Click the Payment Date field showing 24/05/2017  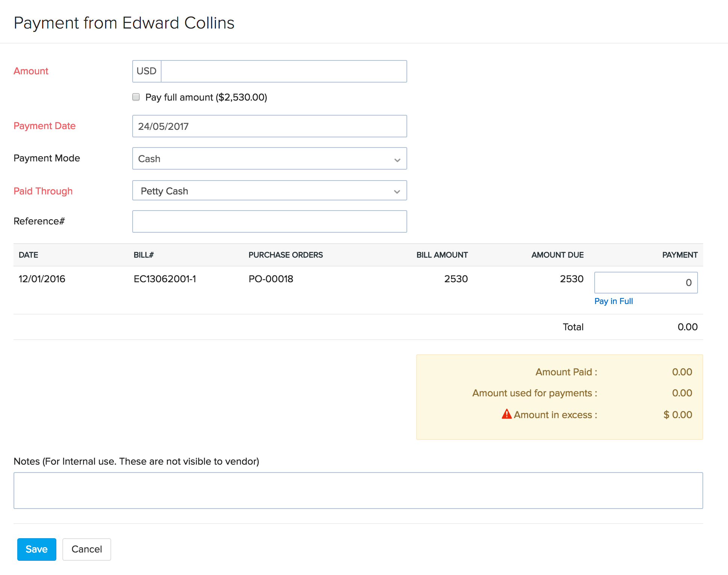point(269,126)
